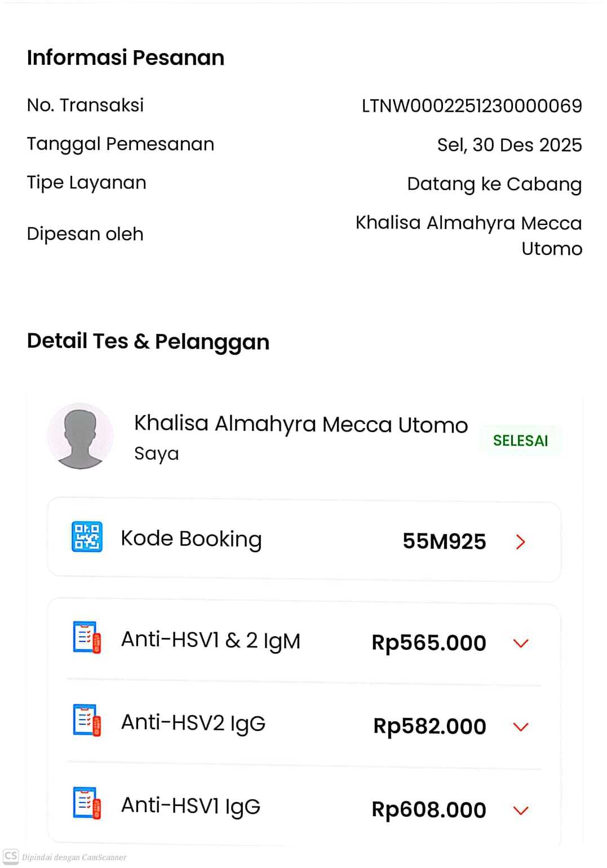Tap the Anti-HSV2 IgG test name
The width and height of the screenshot is (607, 868).
pyautogui.click(x=193, y=723)
